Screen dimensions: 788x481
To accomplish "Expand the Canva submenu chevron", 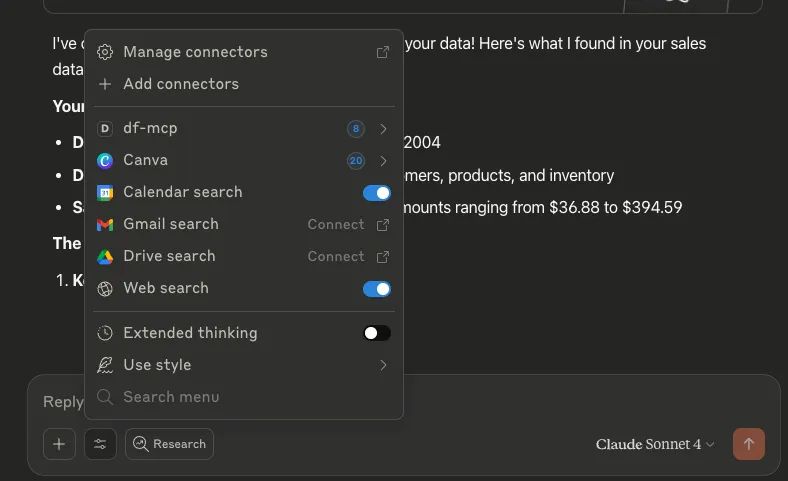I will [x=383, y=161].
